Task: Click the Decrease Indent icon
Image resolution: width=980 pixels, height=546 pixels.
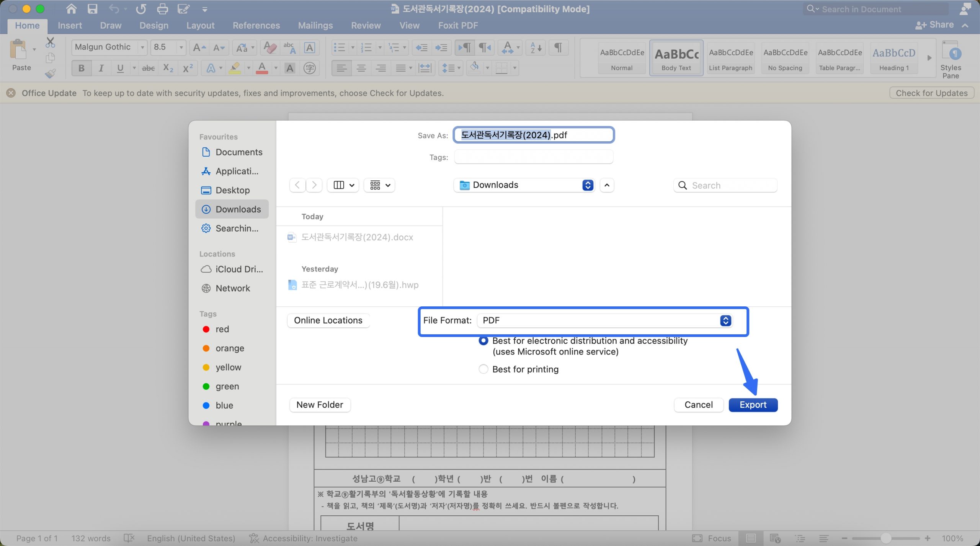Action: 421,47
